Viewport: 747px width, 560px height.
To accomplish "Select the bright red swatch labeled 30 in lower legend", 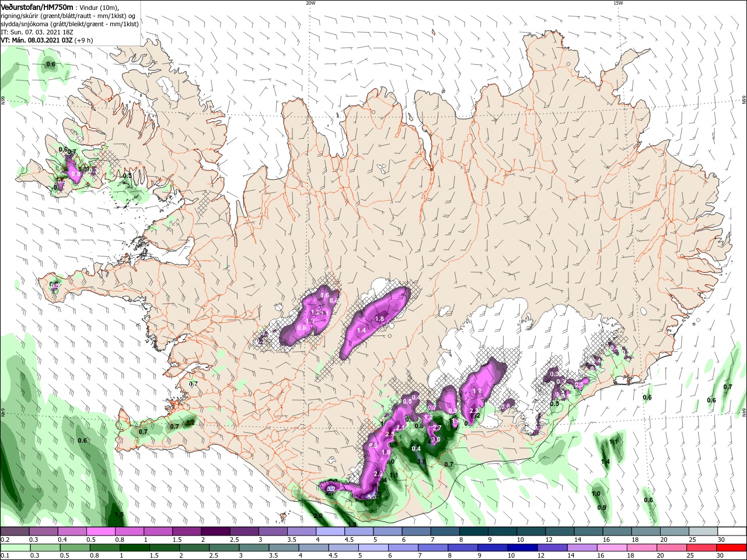I will click(731, 548).
